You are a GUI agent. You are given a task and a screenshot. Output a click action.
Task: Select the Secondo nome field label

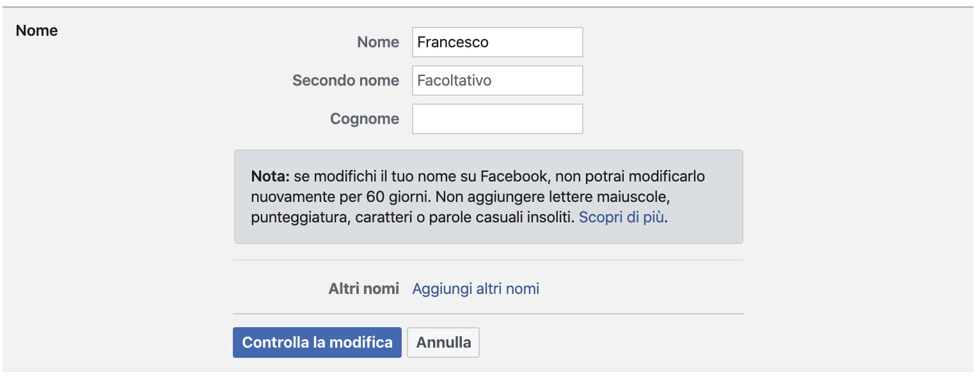(x=345, y=81)
